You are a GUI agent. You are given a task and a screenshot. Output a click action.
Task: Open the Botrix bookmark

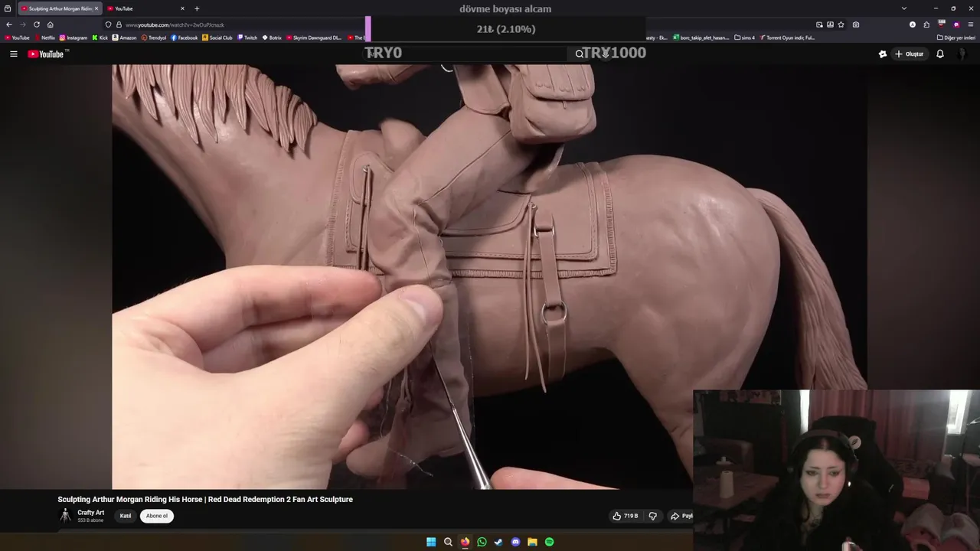272,37
